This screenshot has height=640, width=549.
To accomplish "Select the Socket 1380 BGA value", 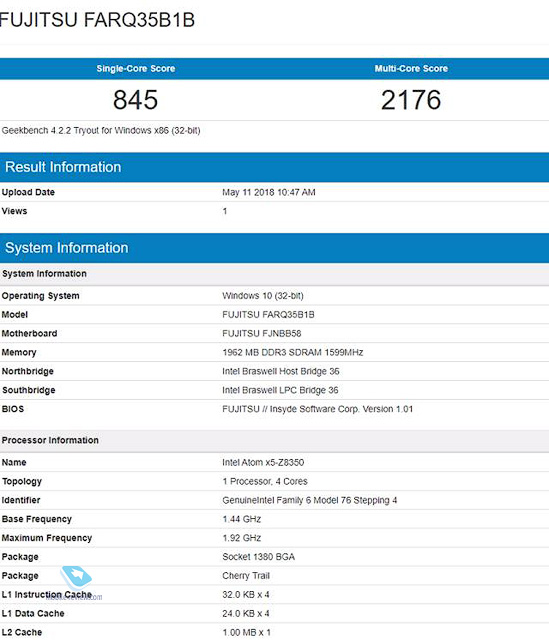I will pos(258,557).
